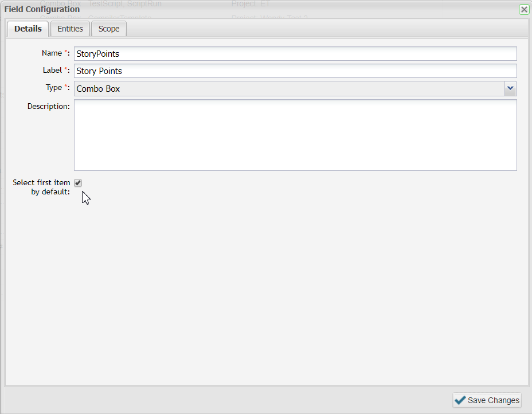
Task: Select the Details tab
Action: tap(28, 29)
